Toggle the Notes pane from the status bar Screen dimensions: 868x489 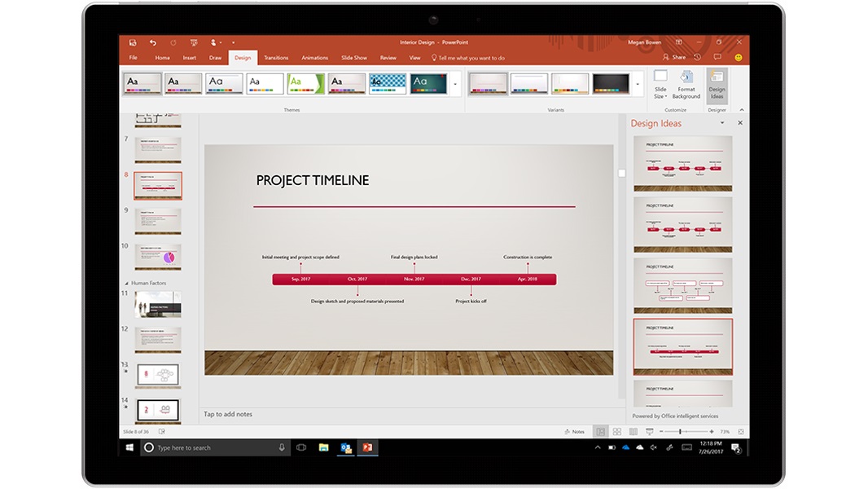click(x=576, y=431)
